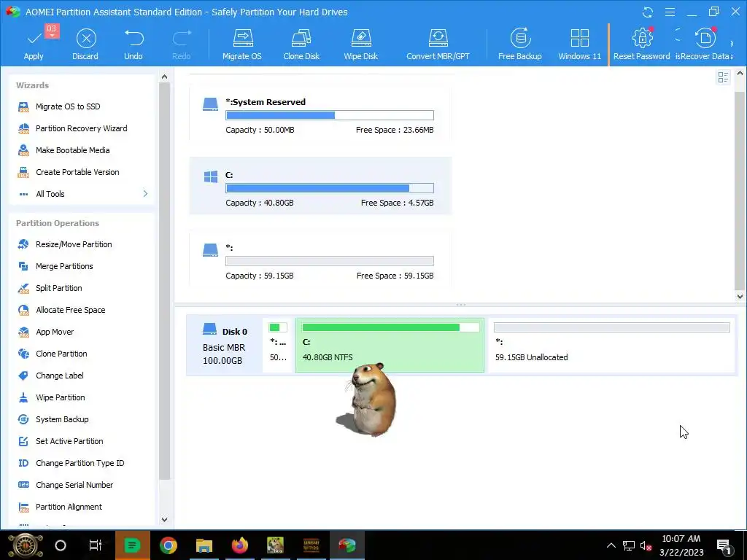This screenshot has height=560, width=747.
Task: Show hidden system tray icons
Action: [611, 545]
